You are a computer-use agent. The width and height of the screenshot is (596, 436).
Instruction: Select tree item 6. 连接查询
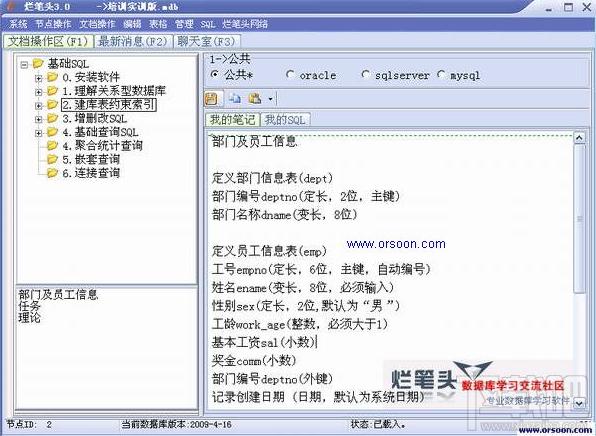(91, 173)
